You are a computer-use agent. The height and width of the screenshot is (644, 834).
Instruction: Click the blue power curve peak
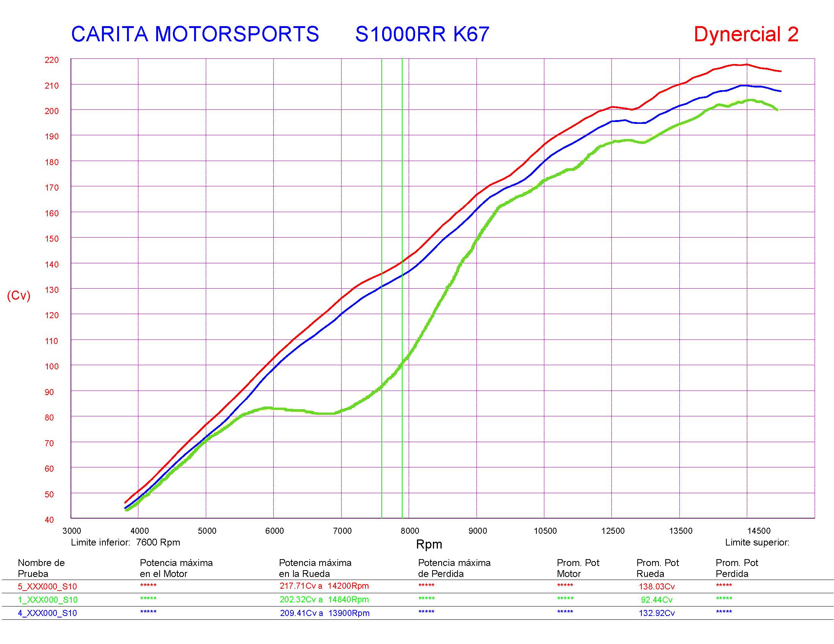tap(744, 86)
